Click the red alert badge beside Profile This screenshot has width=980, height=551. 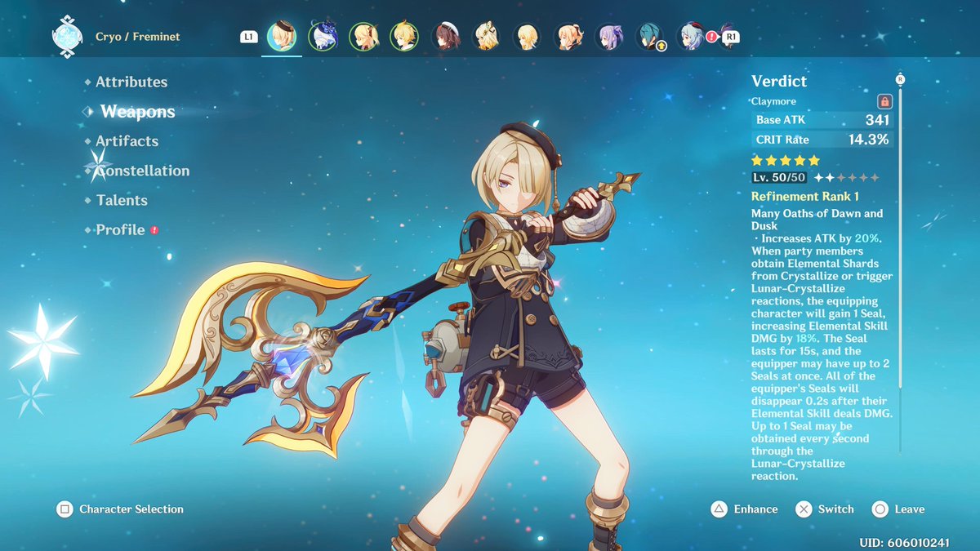[x=154, y=230]
